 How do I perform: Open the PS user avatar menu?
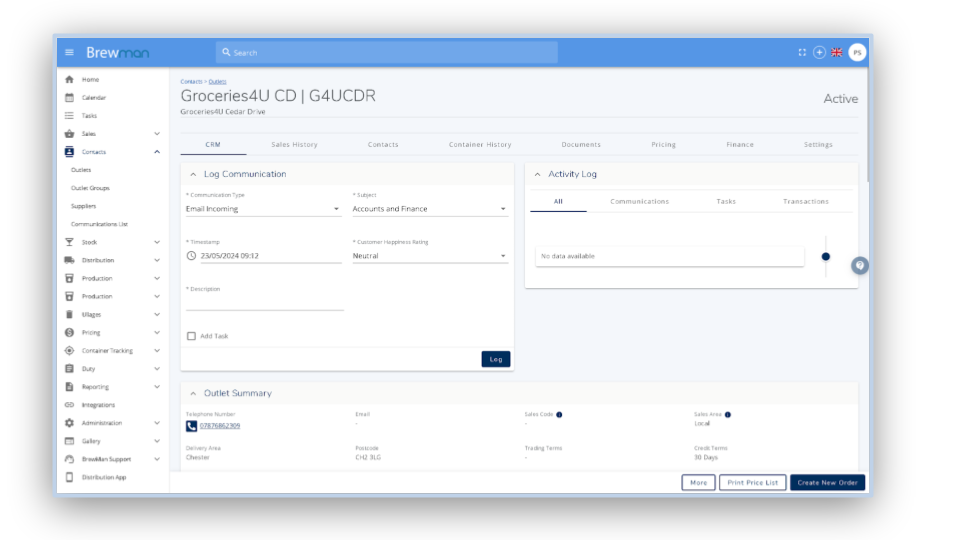(857, 53)
